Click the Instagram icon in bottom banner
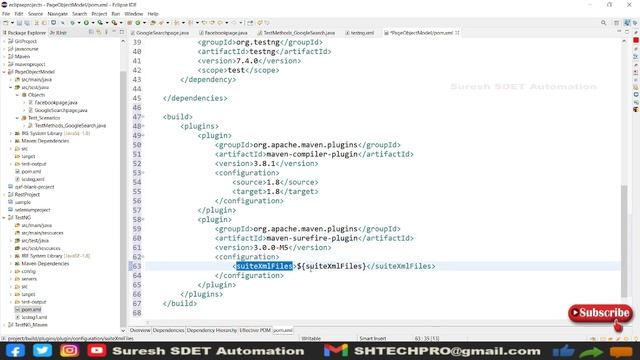The height and width of the screenshot is (360, 640). point(70,351)
